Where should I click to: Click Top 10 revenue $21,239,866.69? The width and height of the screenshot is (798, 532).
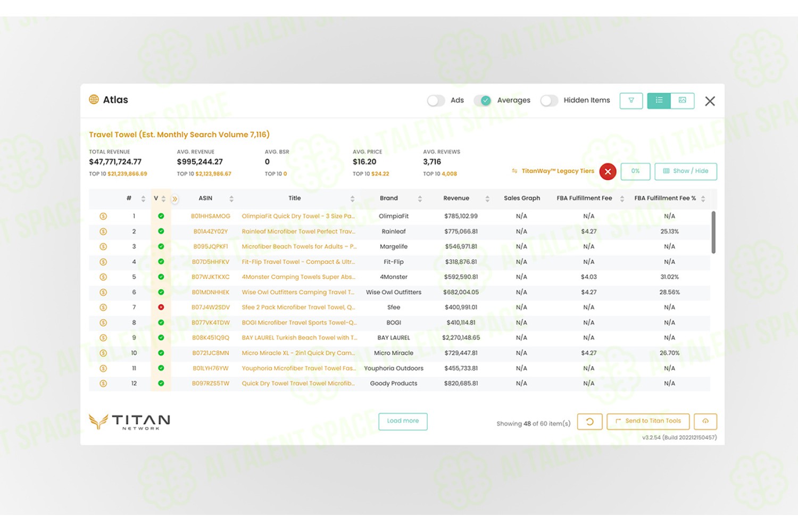pos(127,174)
